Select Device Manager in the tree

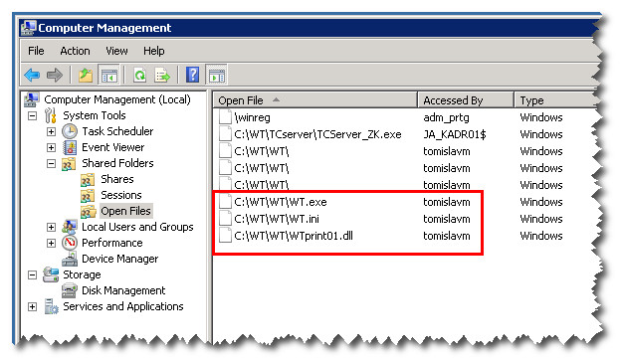click(x=119, y=259)
